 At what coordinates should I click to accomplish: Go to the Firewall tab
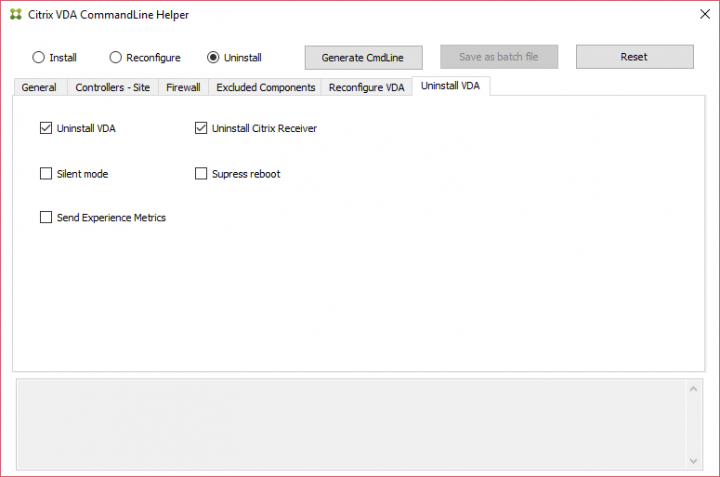click(x=183, y=87)
